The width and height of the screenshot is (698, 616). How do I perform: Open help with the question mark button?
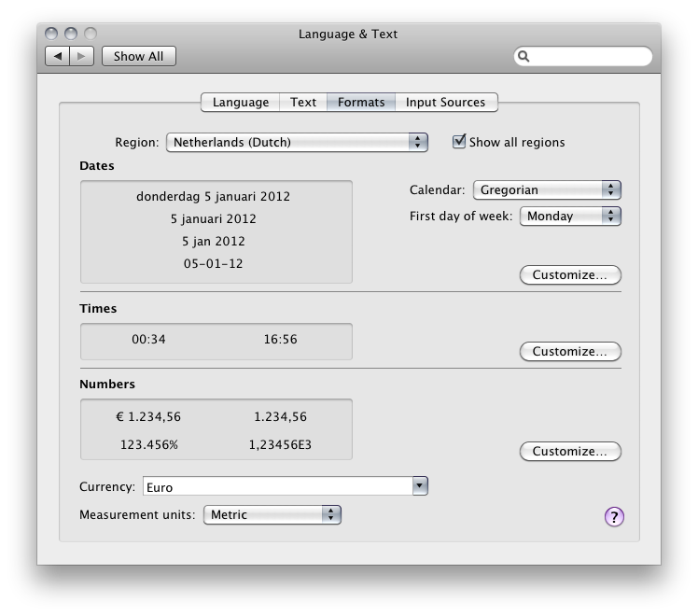pos(614,517)
